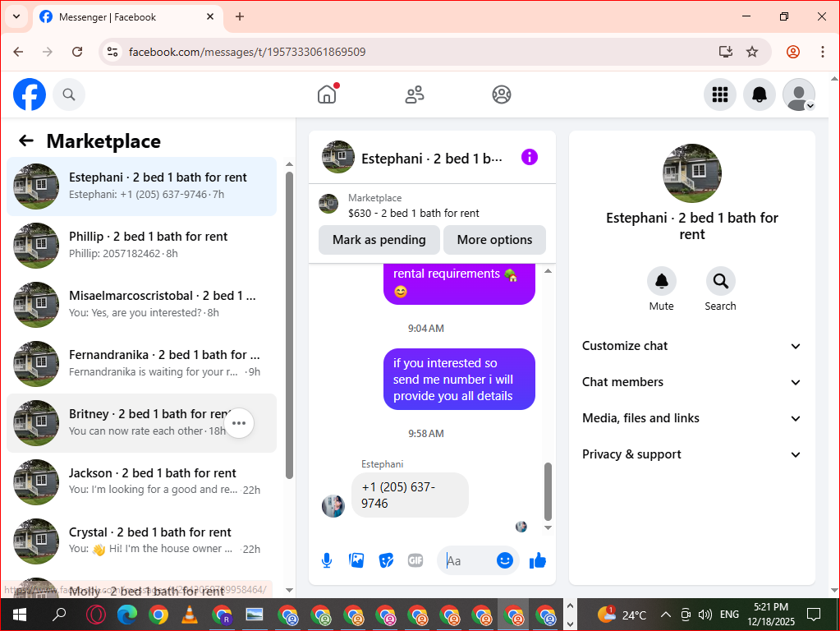Open the Facebook logo home link
840x631 pixels.
(30, 94)
